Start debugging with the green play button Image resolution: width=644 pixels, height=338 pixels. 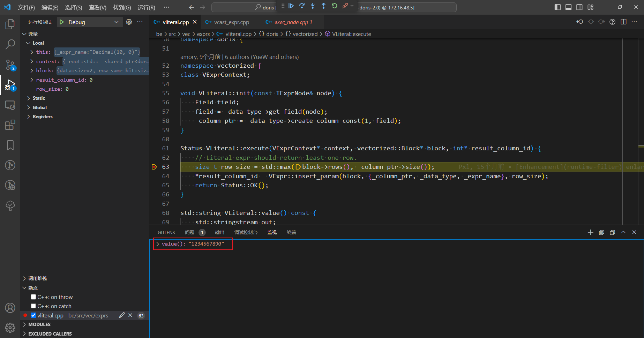pos(62,22)
